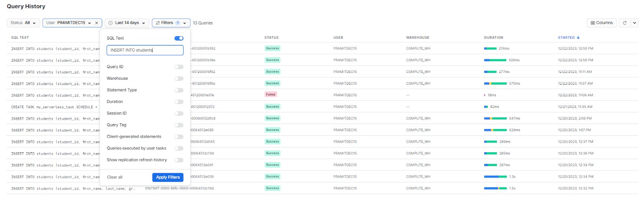
Task: Open the Columns selector
Action: pos(601,23)
